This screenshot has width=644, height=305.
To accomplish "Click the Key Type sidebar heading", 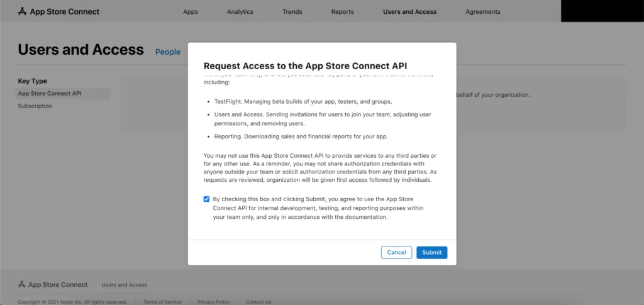I will point(33,81).
